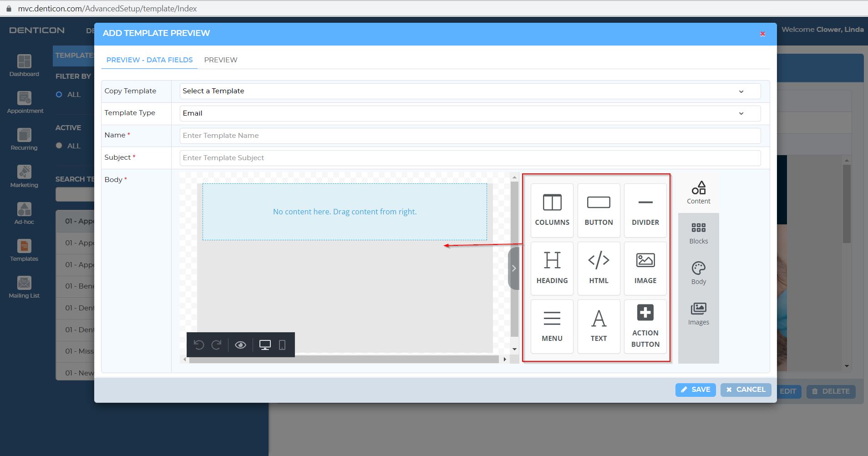Expand the collapsed side panel chevron in editor
This screenshot has height=456, width=868.
click(513, 268)
